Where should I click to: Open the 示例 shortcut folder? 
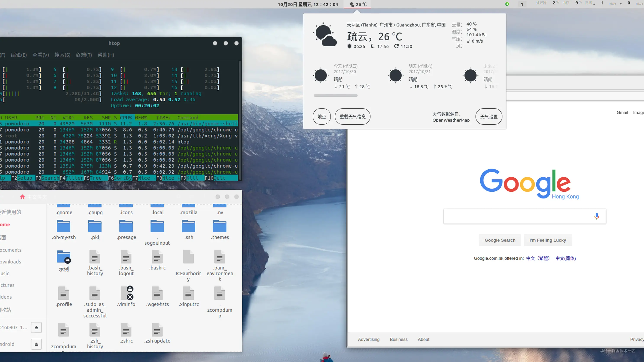pos(63,257)
